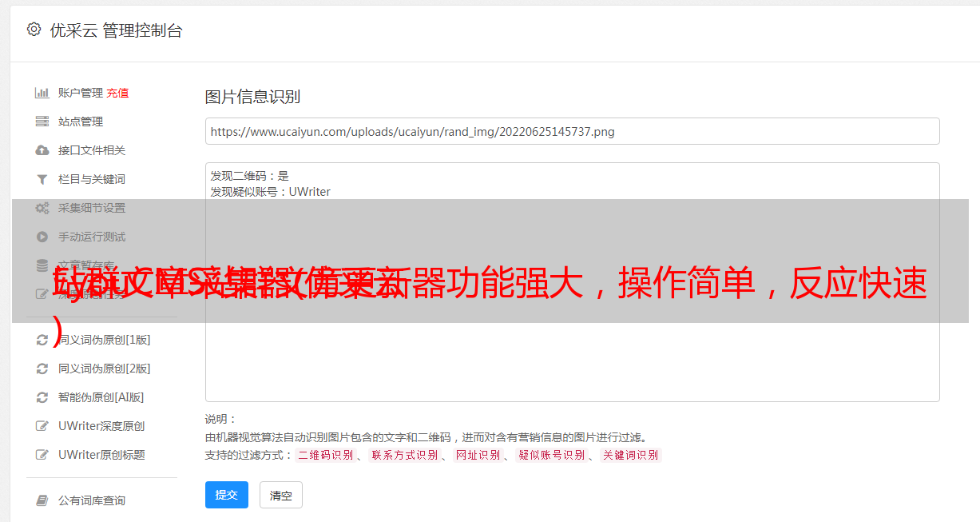Select 同义词伪原创[2版] in sidebar
Viewport: 980px width, 522px height.
[105, 369]
